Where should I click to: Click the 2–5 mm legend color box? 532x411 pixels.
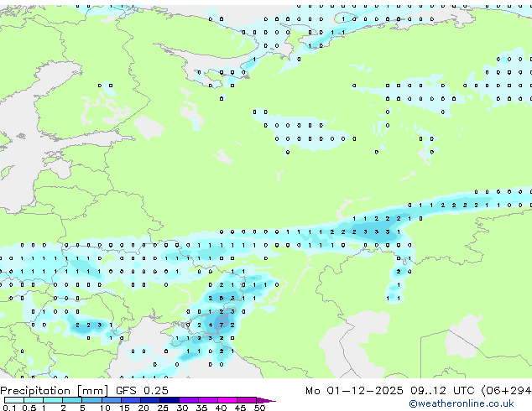coord(72,400)
